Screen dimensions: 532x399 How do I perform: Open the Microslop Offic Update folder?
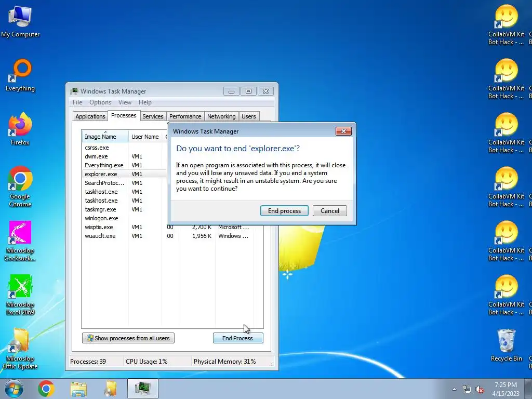(x=20, y=349)
